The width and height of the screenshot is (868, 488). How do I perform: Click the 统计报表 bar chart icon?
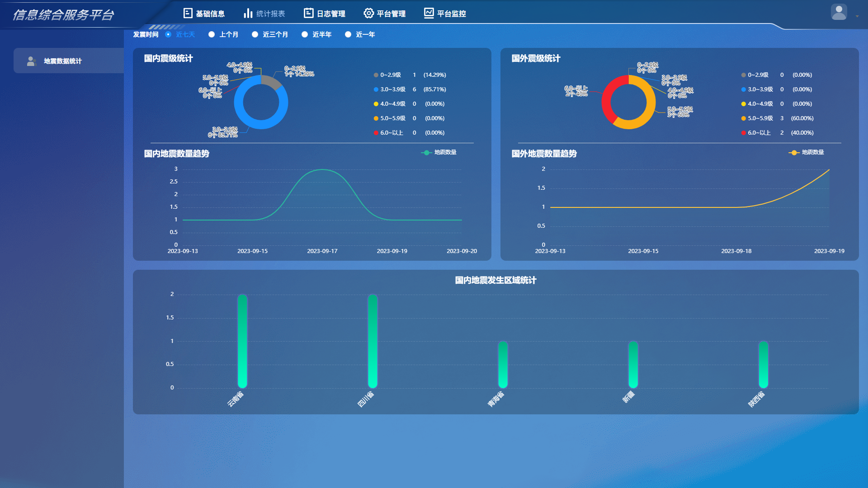coord(248,13)
